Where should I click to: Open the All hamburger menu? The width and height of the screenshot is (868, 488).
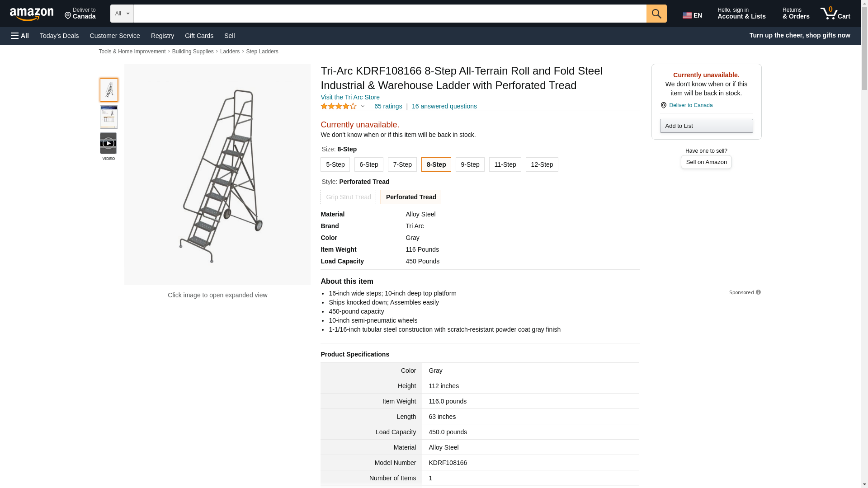coord(20,36)
